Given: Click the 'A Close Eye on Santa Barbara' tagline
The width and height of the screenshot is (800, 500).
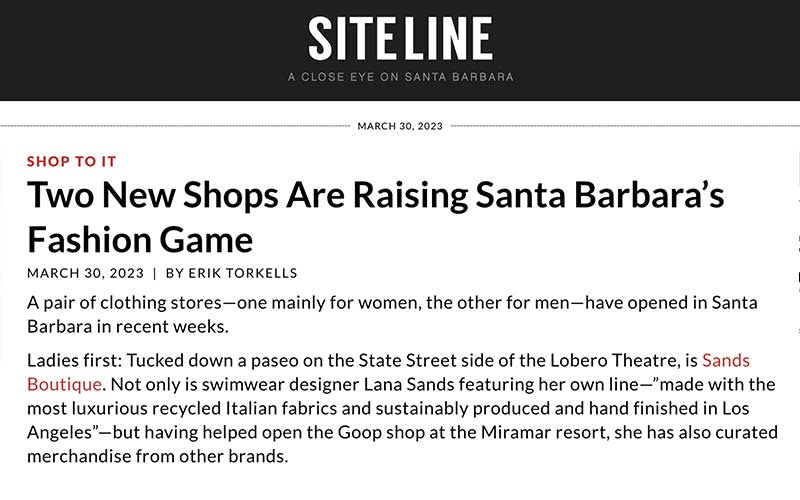Looking at the screenshot, I should click(401, 77).
